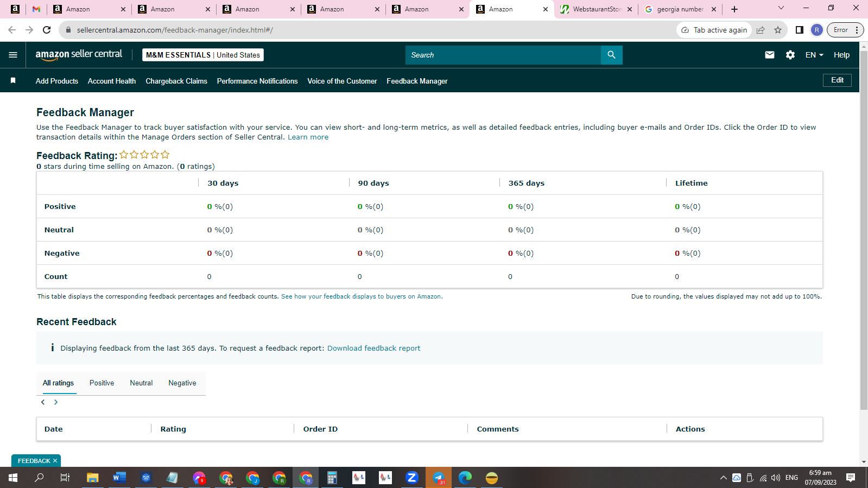Image resolution: width=868 pixels, height=488 pixels.
Task: Bookmark this page with the star icon
Action: tap(778, 30)
